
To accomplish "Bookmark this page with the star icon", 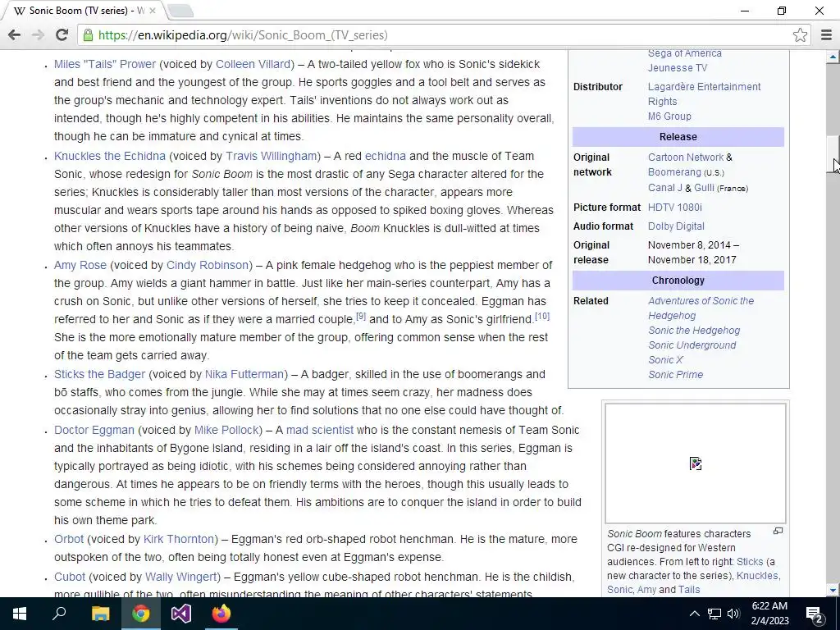I will [800, 35].
